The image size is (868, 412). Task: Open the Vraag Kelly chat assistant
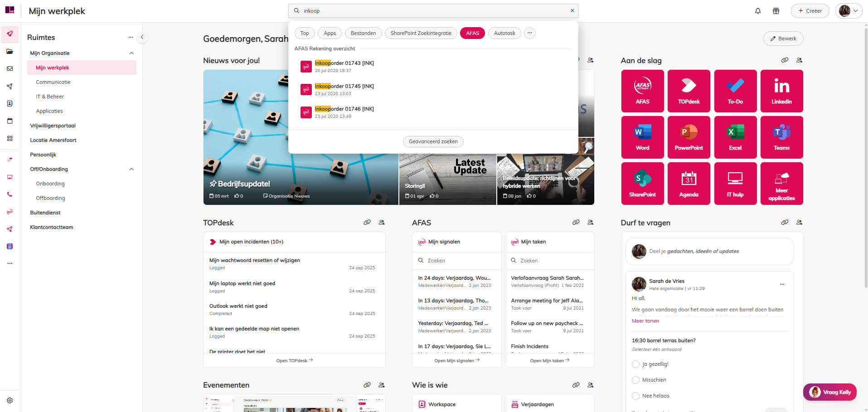tap(830, 392)
